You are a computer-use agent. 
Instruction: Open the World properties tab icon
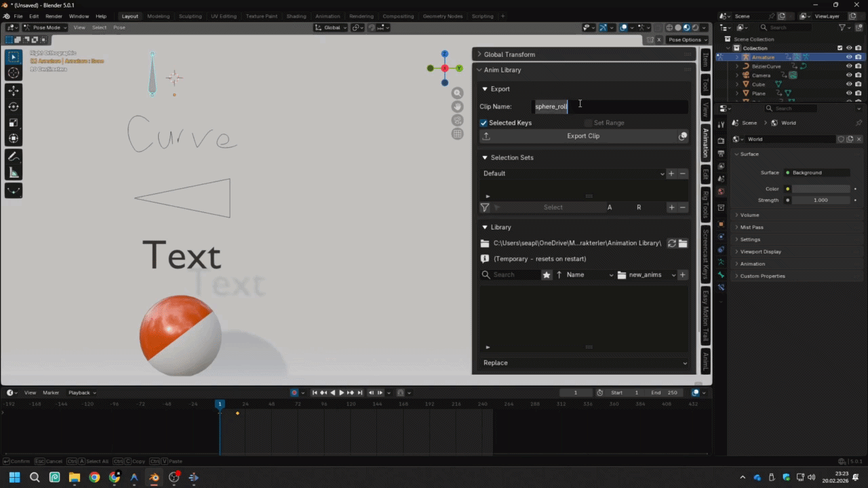pos(721,191)
